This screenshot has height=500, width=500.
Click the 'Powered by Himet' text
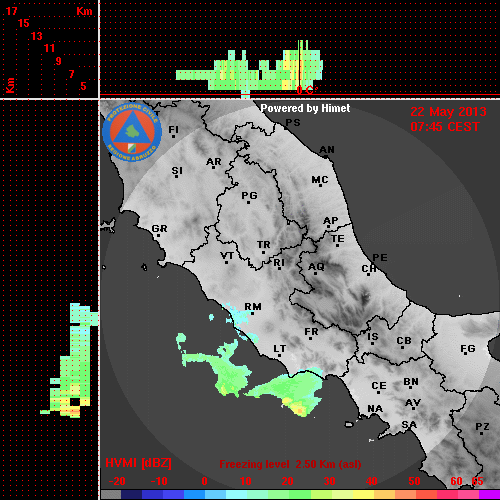pos(305,108)
